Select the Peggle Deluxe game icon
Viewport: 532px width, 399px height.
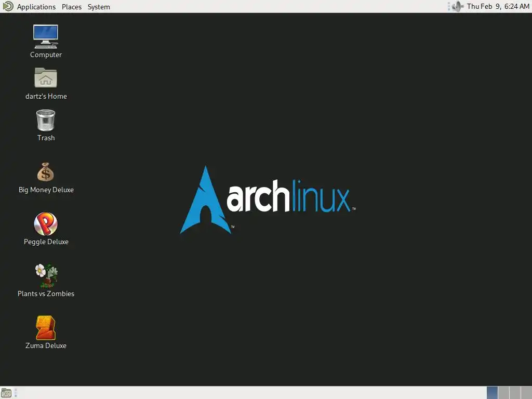(46, 223)
